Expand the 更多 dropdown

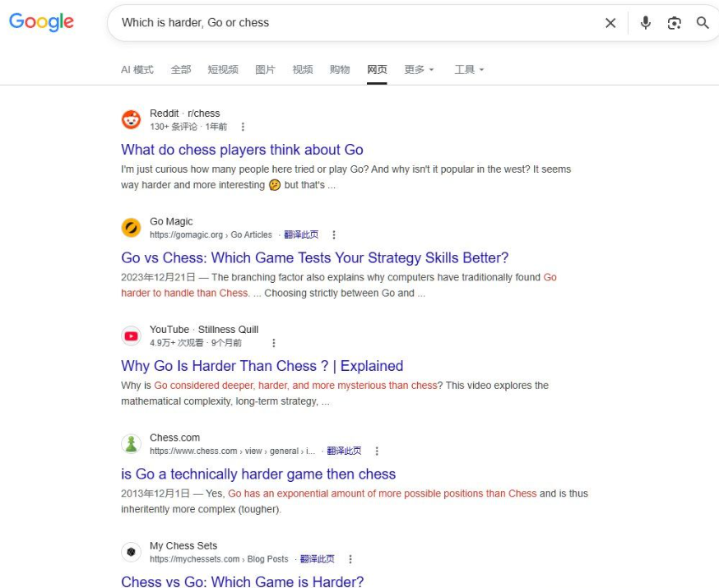coord(419,70)
